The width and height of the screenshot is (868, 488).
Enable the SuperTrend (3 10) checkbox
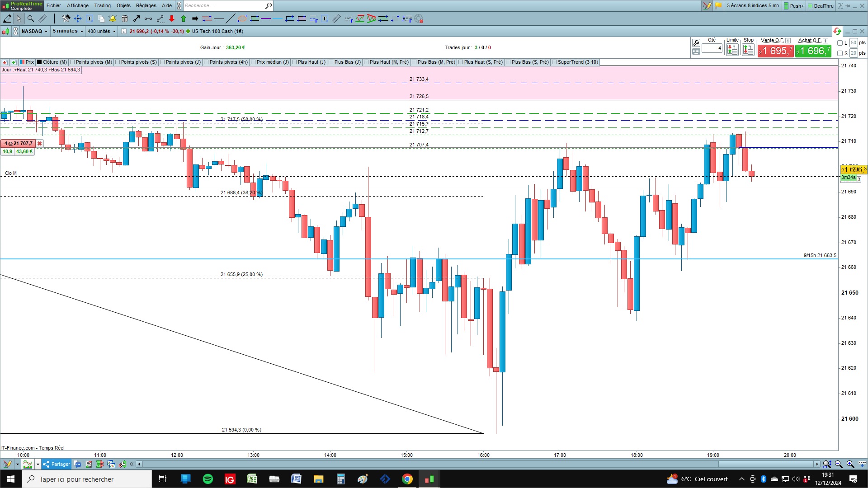[554, 62]
